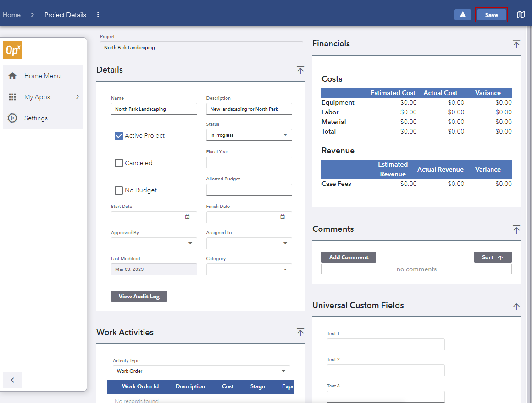Open the Finish Date calendar picker
532x403 pixels.
(283, 217)
